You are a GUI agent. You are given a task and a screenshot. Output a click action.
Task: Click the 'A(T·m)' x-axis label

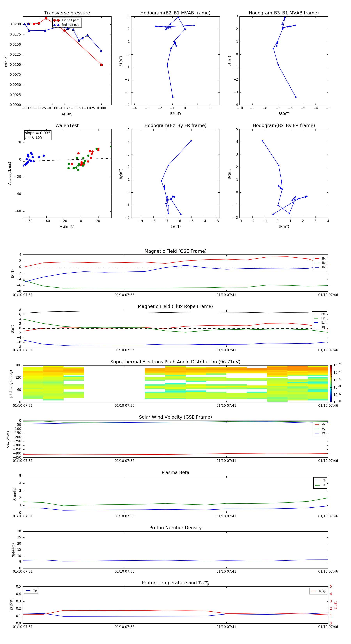pyautogui.click(x=67, y=114)
